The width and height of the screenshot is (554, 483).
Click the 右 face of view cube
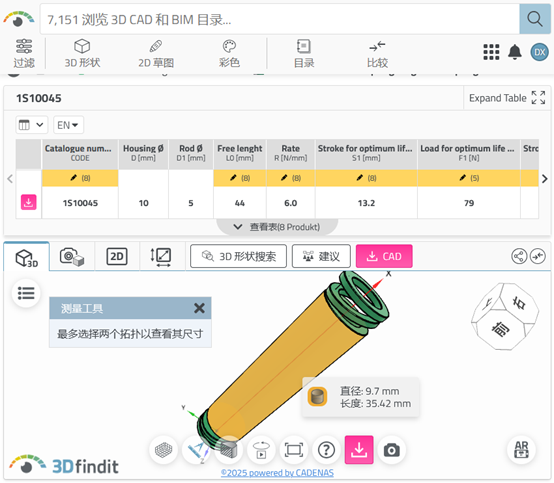pos(519,303)
